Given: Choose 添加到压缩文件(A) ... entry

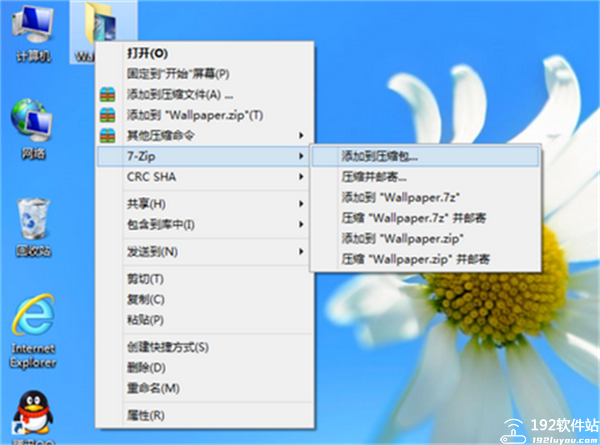Looking at the screenshot, I should [x=205, y=94].
